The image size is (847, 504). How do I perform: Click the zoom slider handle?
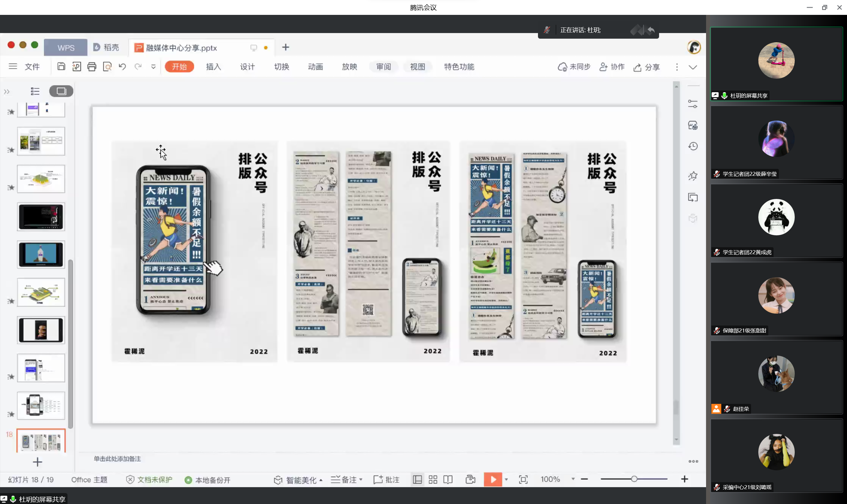click(x=634, y=479)
